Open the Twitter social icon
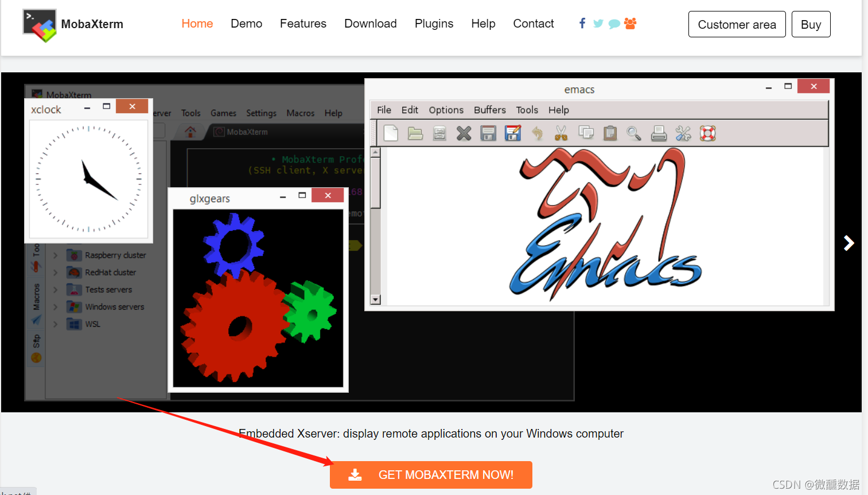 point(598,24)
